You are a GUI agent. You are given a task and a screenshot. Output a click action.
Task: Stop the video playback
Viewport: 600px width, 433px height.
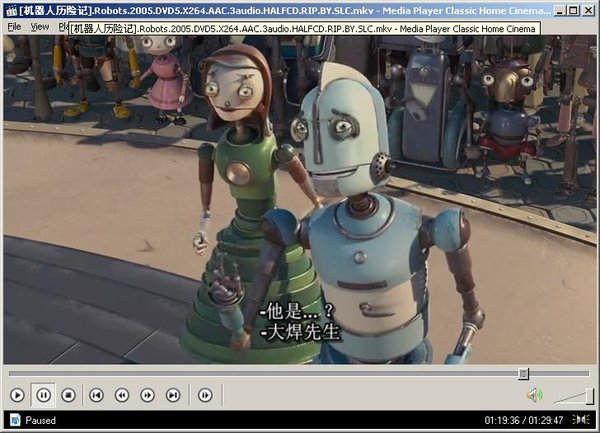pyautogui.click(x=68, y=395)
